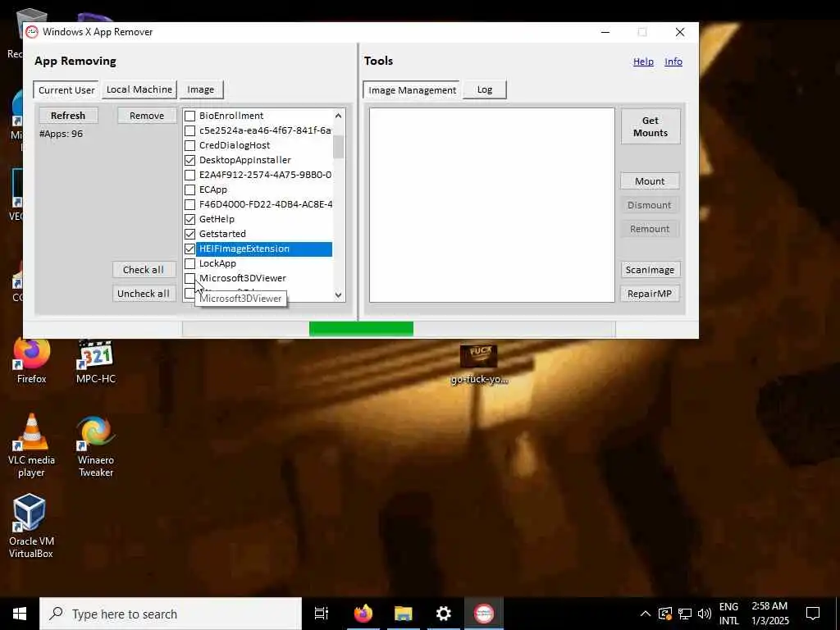The width and height of the screenshot is (840, 630).
Task: Open the taskbar clock showing 2:58 AM
Action: tap(769, 614)
